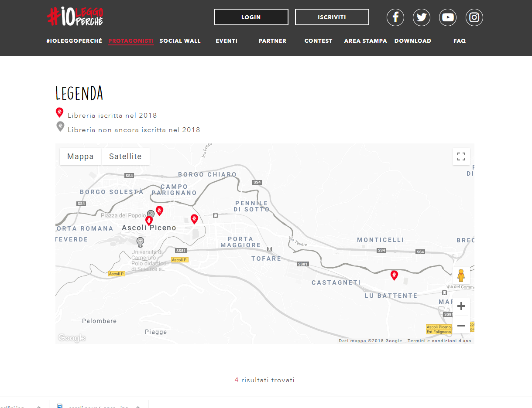532x408 pixels.
Task: Open the FAQ menu item
Action: pyautogui.click(x=460, y=41)
